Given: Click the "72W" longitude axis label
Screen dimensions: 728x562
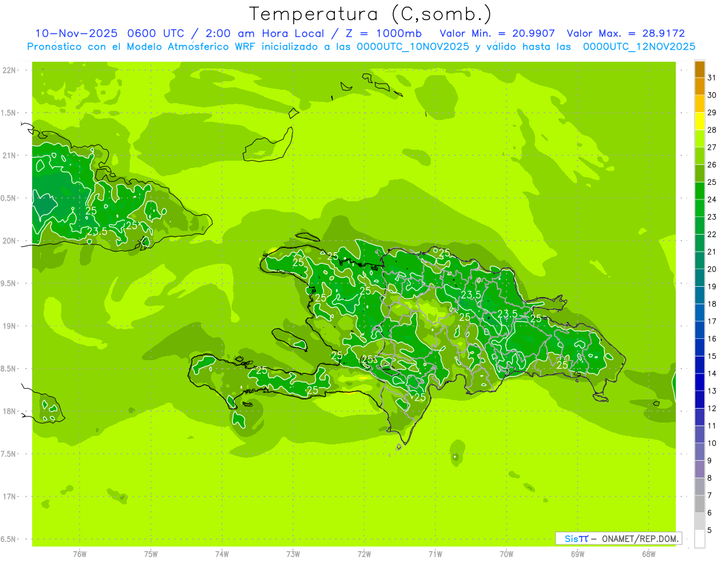Looking at the screenshot, I should [x=364, y=554].
